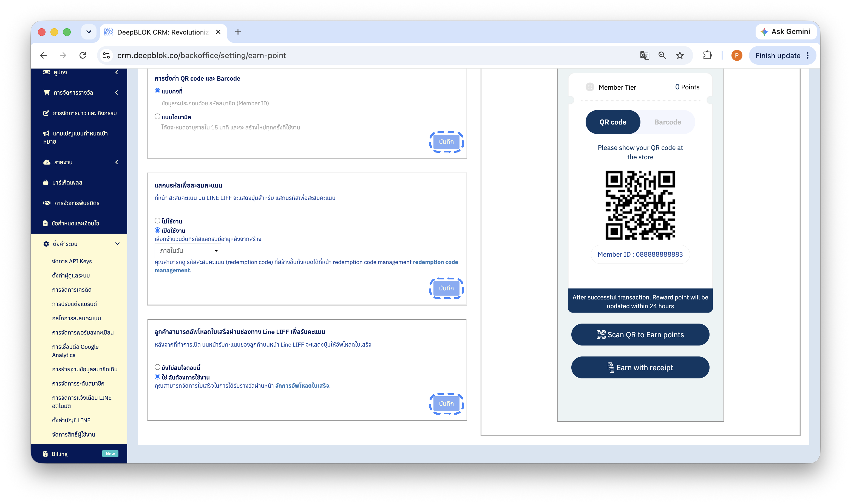Click the cloud icon for รายงาน
This screenshot has width=851, height=504.
(x=47, y=162)
